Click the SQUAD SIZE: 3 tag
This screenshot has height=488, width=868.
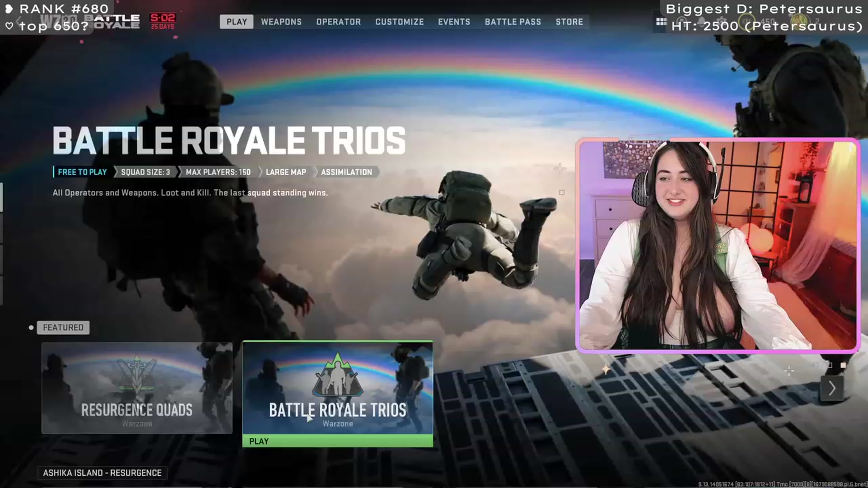(146, 172)
